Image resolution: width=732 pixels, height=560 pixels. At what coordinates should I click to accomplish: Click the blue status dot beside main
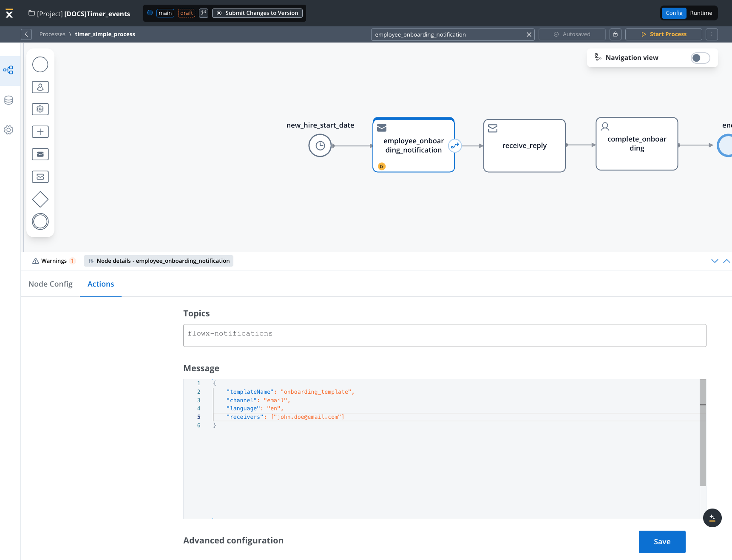[150, 13]
